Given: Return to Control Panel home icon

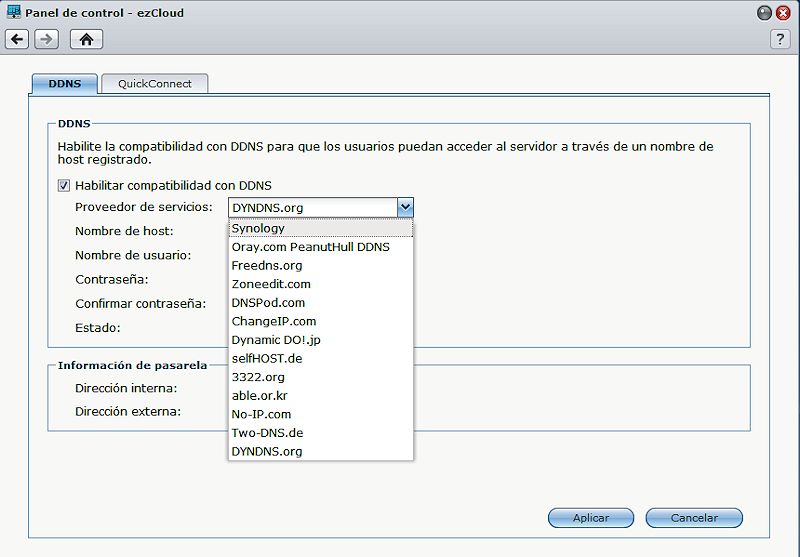Looking at the screenshot, I should click(x=86, y=39).
